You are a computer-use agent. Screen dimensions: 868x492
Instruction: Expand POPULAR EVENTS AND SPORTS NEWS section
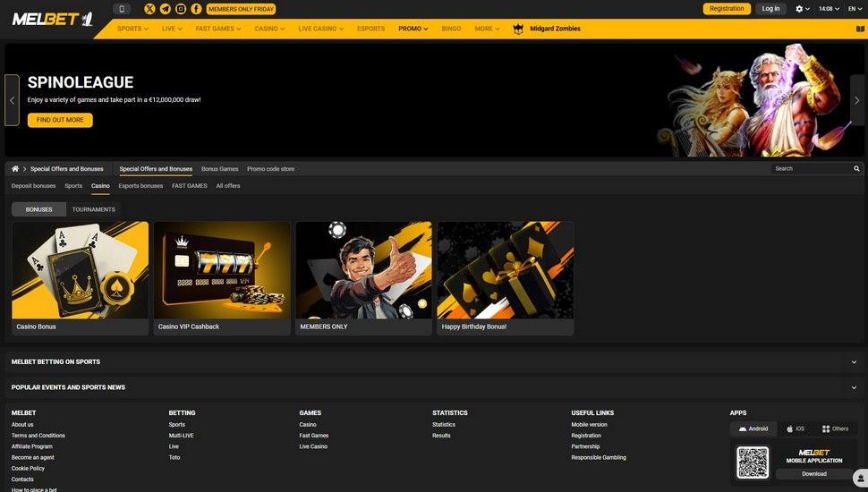[x=434, y=387]
